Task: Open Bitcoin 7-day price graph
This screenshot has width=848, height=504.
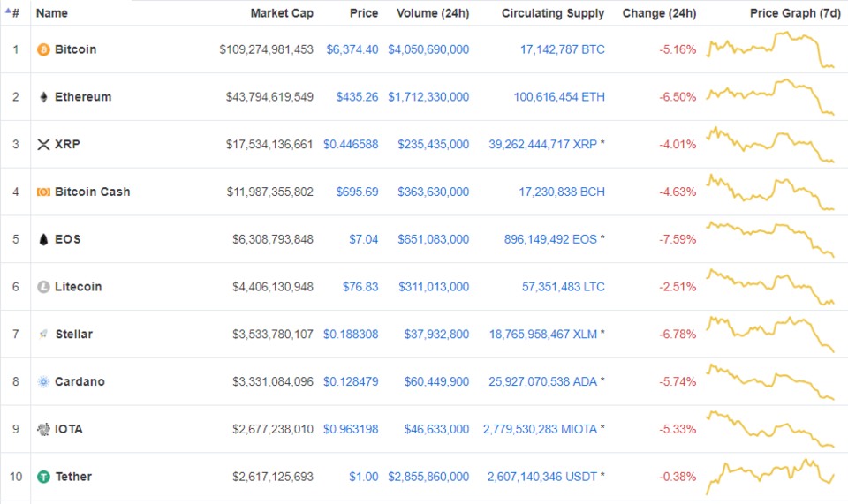Action: click(x=770, y=50)
